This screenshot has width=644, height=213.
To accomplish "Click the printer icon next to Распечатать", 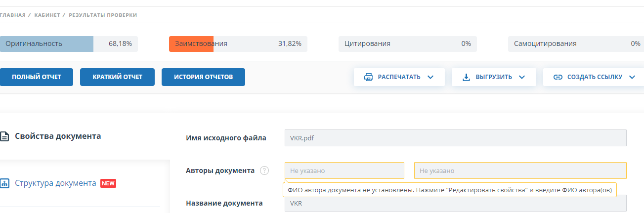I will [x=368, y=77].
